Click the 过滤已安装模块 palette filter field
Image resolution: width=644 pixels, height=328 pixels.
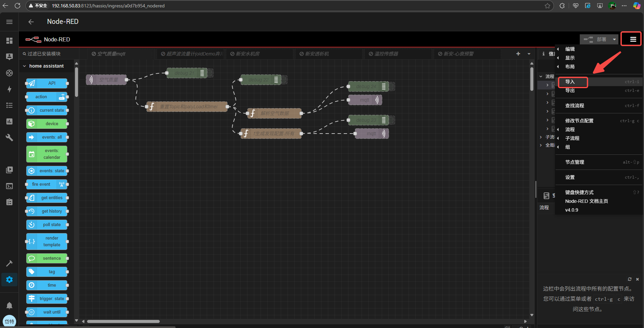[49, 54]
